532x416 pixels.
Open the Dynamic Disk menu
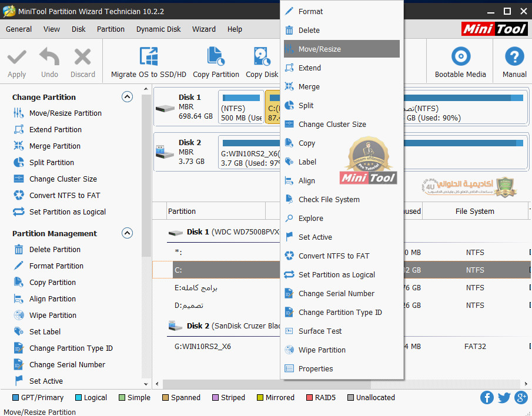point(159,29)
